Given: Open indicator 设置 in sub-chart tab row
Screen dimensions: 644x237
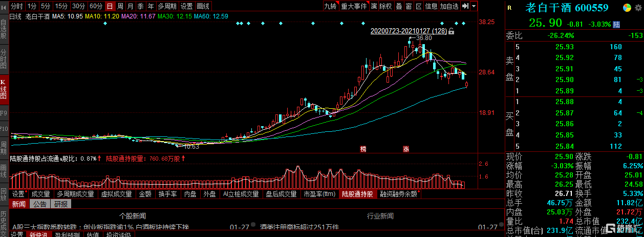Looking at the screenshot, I should [19, 194].
